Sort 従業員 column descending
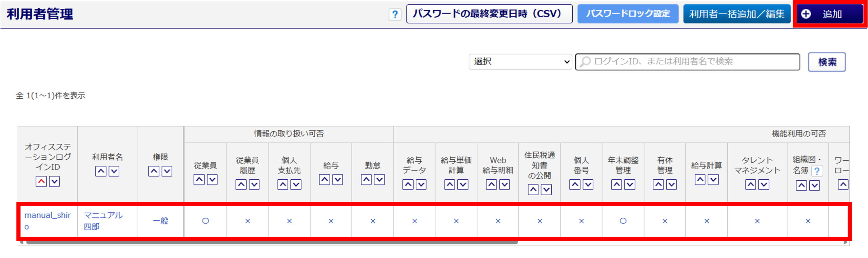868x258 pixels. tap(212, 179)
